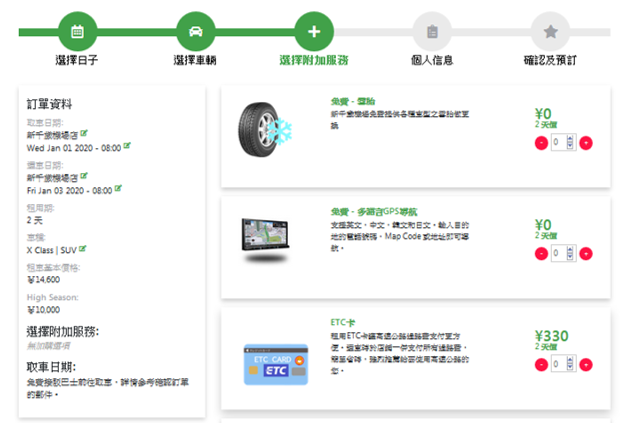Edit return time icon next to Fri Jan 03 2020
This screenshot has height=423, width=629.
(x=118, y=187)
